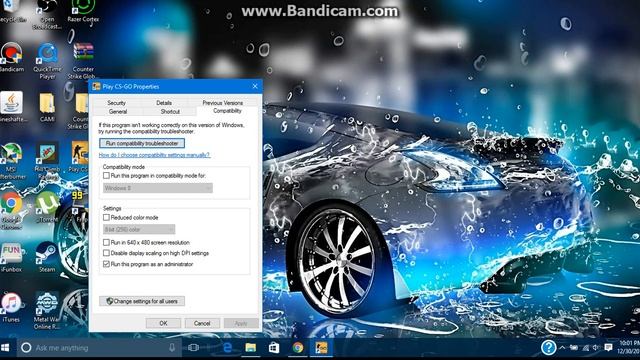The width and height of the screenshot is (640, 360).
Task: Enable Run in 640 x 480 screen resolution
Action: (x=106, y=242)
